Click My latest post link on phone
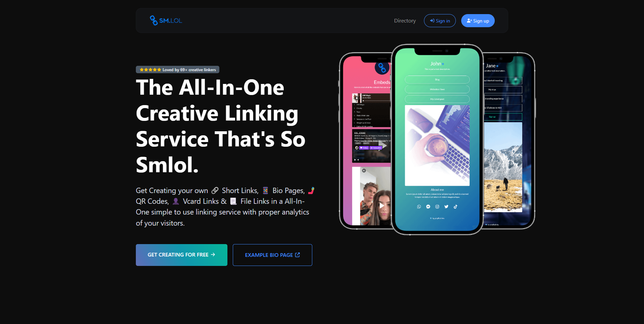Viewport: 644px width, 324px height. click(437, 99)
